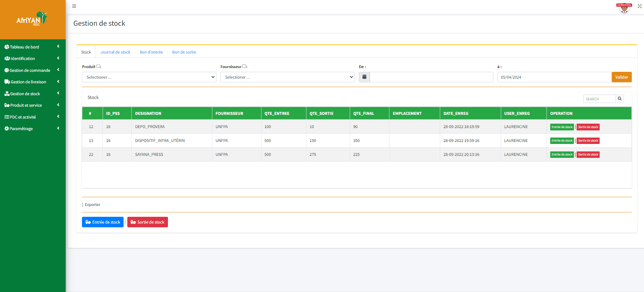Click the Tableau de bord sidebar icon
644x292 pixels.
tap(7, 47)
